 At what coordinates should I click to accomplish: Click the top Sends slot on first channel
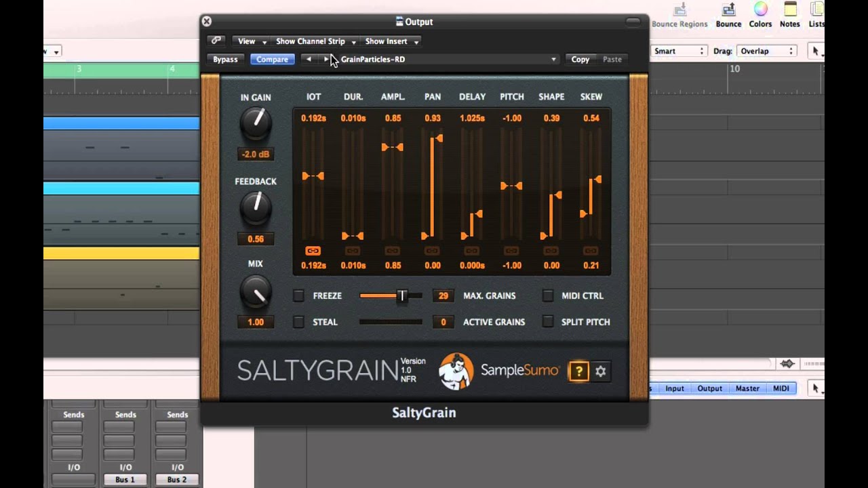(x=67, y=427)
